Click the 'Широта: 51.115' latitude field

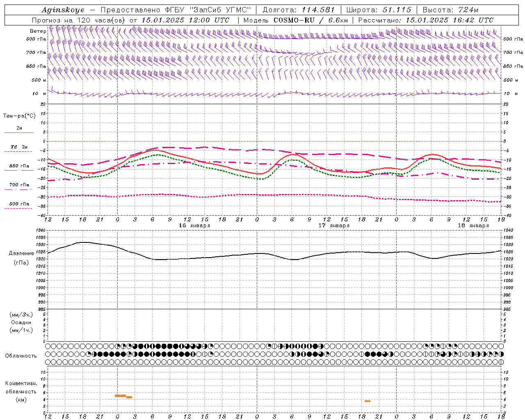pos(379,10)
